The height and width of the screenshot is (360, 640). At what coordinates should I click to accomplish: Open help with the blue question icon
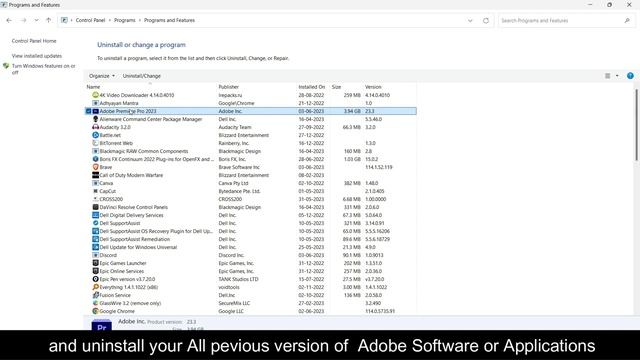point(630,76)
